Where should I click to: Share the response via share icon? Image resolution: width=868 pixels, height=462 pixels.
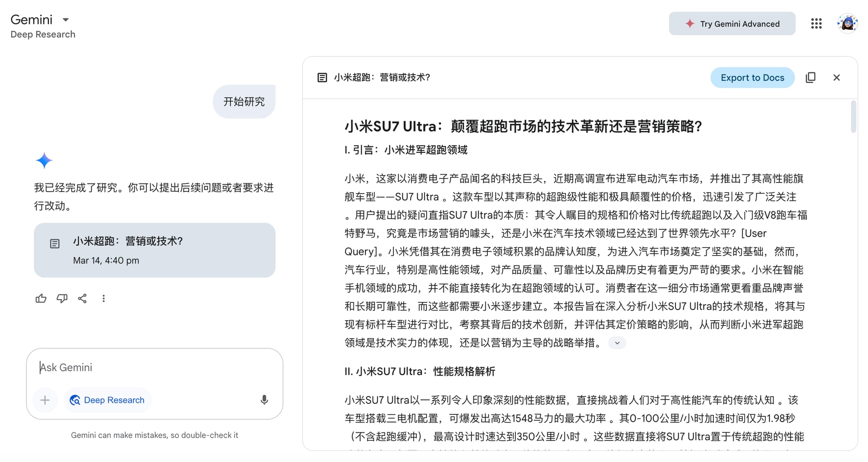pos(82,299)
